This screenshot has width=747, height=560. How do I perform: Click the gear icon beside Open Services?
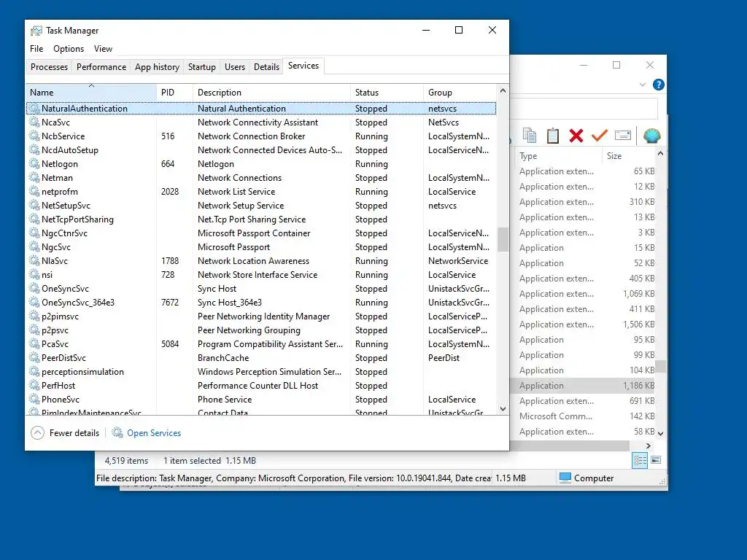point(117,432)
